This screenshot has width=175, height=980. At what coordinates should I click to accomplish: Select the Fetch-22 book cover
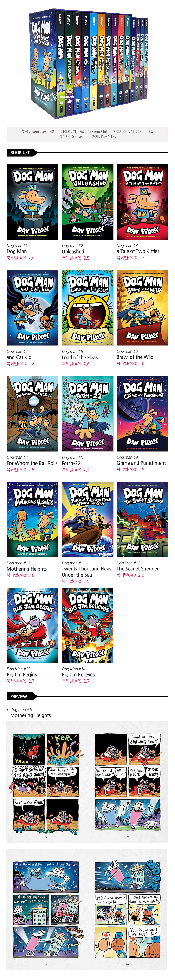[x=88, y=413]
